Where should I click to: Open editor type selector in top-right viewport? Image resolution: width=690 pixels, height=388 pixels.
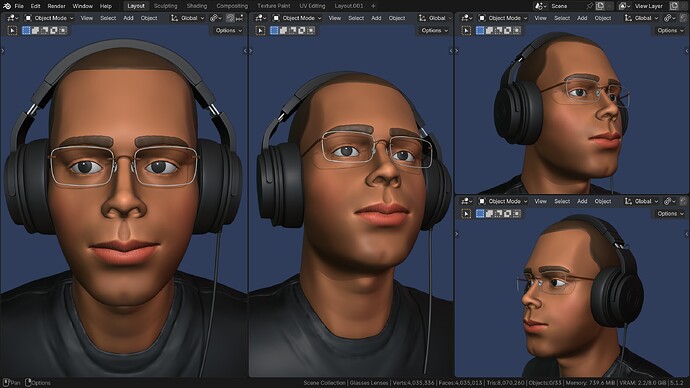(466, 18)
